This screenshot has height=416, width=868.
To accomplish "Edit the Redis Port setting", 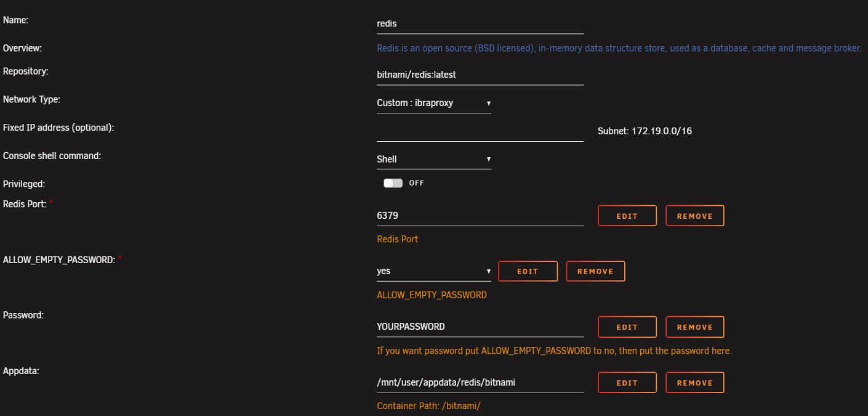I will point(627,216).
